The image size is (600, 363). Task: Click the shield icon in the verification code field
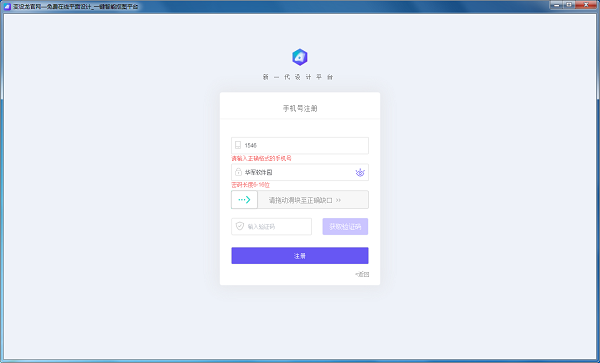pos(240,226)
